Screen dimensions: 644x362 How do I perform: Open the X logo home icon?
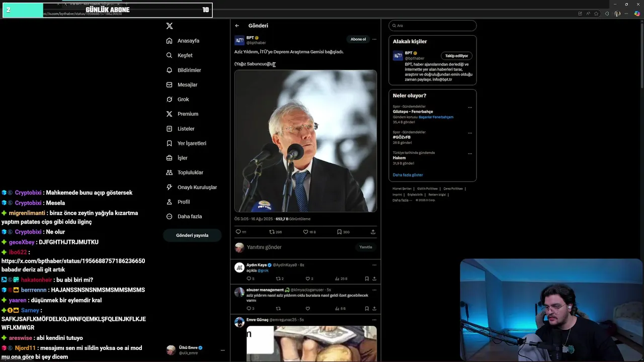(170, 26)
